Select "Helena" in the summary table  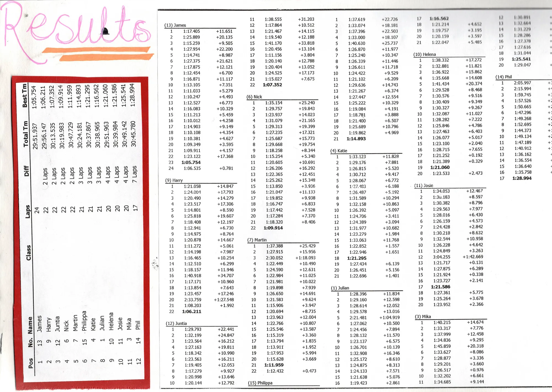(111, 321)
